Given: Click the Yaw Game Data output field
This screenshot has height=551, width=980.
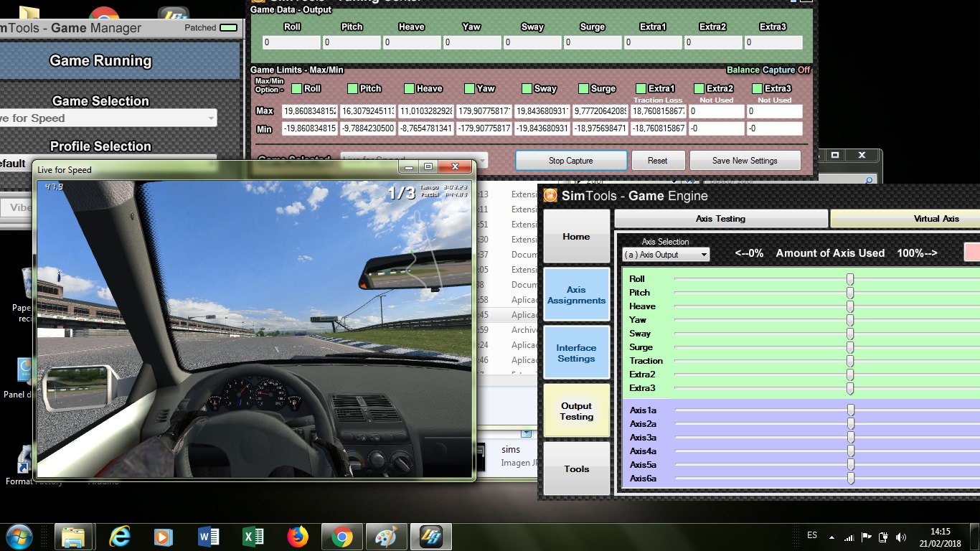Looking at the screenshot, I should [x=472, y=42].
